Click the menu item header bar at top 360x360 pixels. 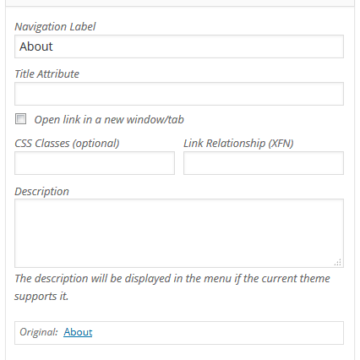click(180, 3)
